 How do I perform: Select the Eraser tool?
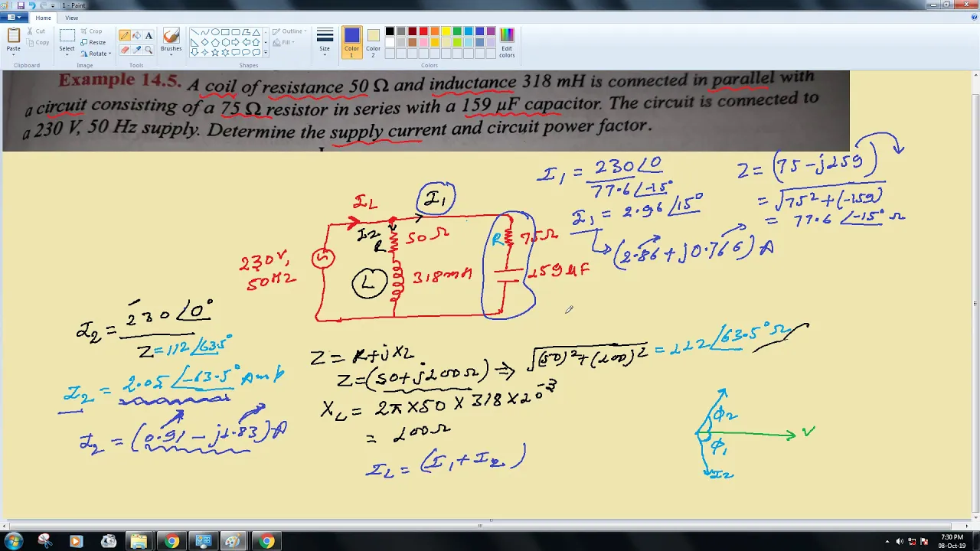pyautogui.click(x=125, y=50)
